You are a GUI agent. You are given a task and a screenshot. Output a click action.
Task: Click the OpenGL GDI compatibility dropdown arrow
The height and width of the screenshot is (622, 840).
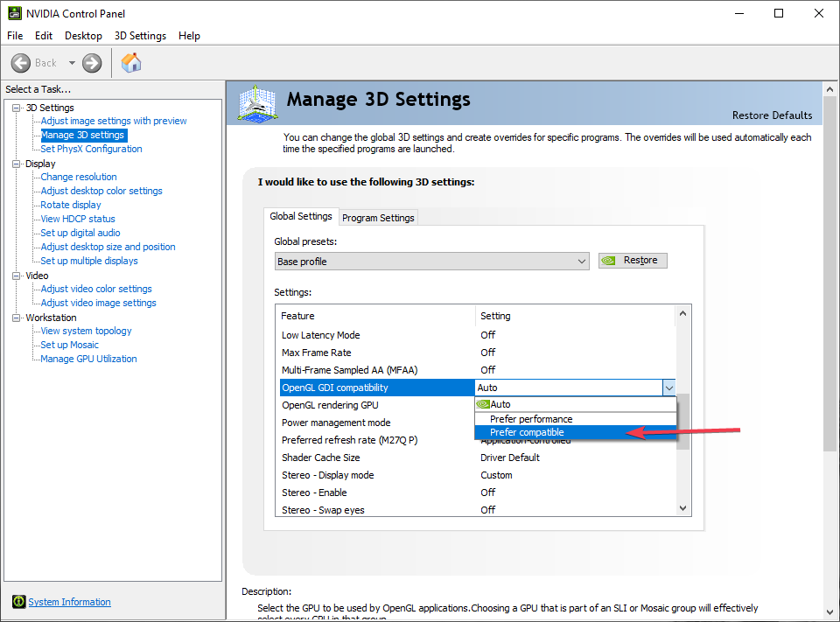669,388
